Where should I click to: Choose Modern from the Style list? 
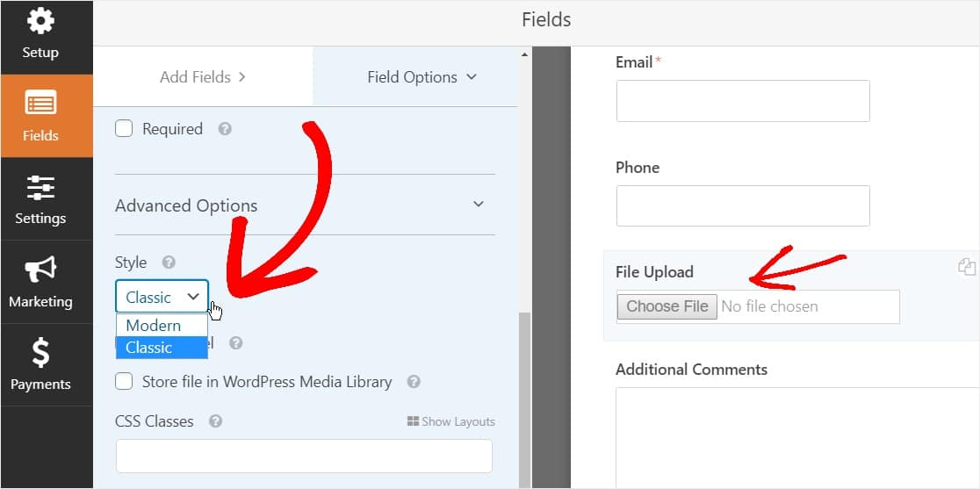tap(154, 325)
